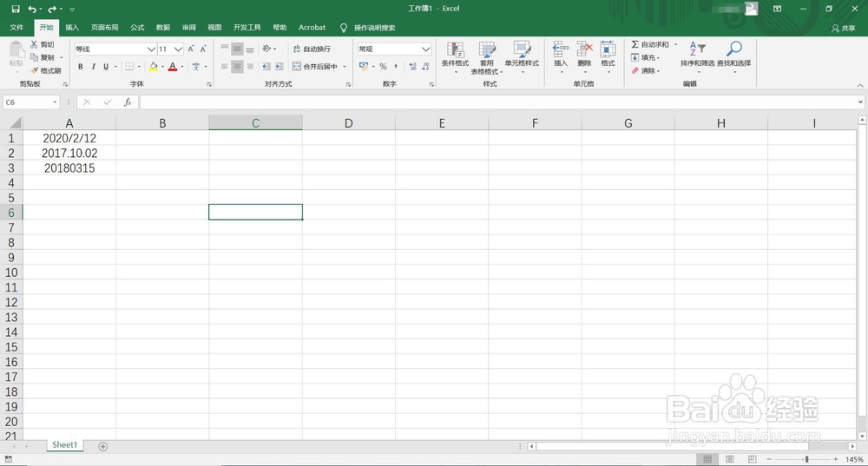The height and width of the screenshot is (466, 868).
Task: Apply fill color bucket
Action: 154,67
